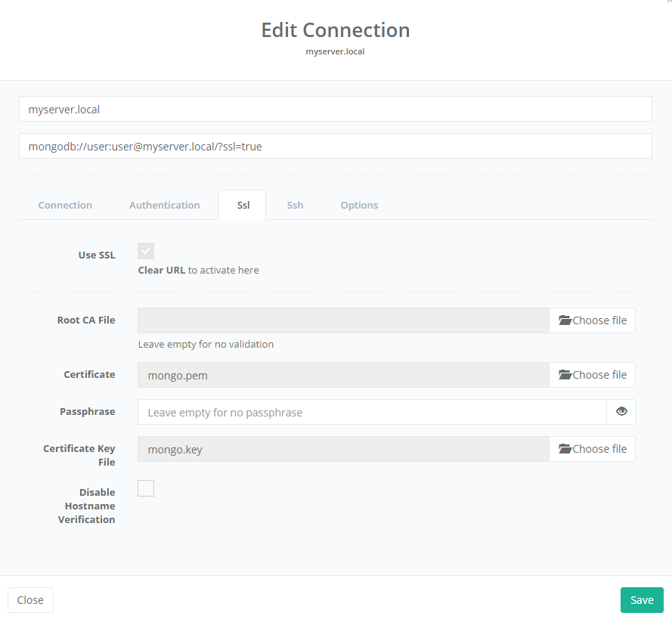The width and height of the screenshot is (672, 619).
Task: Choose file for Root CA File
Action: (x=593, y=320)
